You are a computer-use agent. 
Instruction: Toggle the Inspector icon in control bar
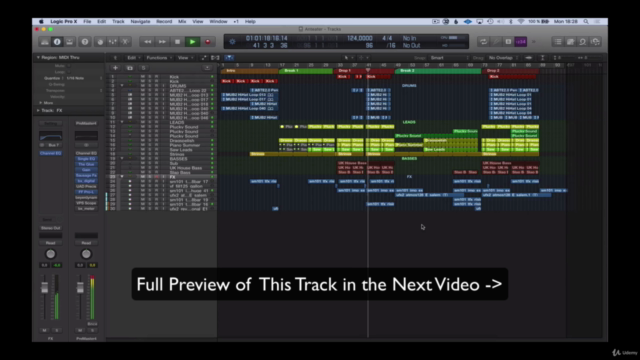click(57, 42)
